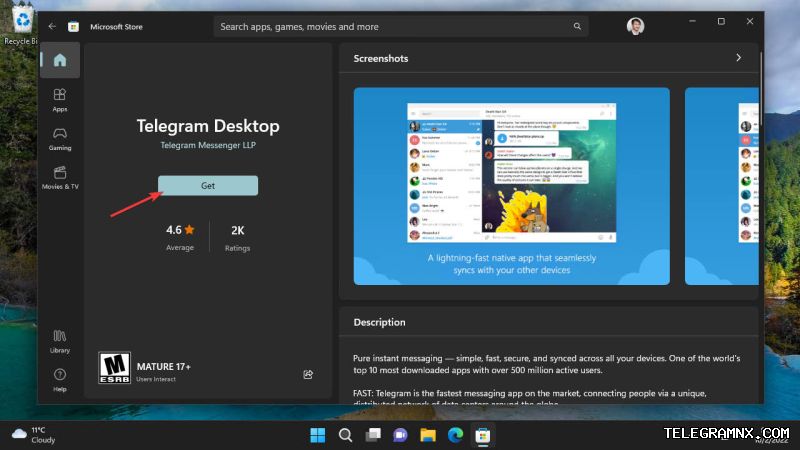Open the first Telegram screenshot thumbnail
Screen dimensions: 800x450
pyautogui.click(x=511, y=186)
